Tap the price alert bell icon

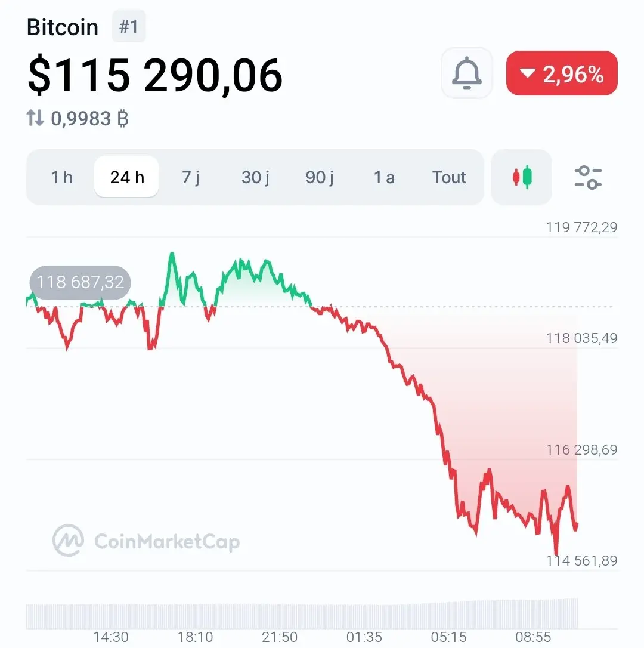click(466, 73)
